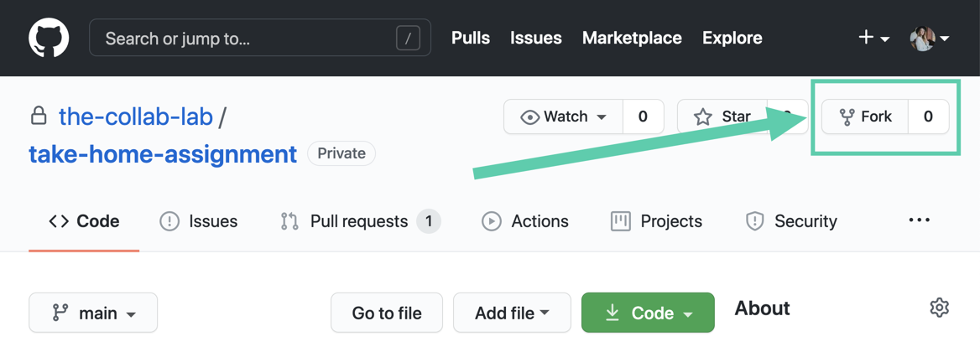Open the main branch selector

pyautogui.click(x=93, y=313)
